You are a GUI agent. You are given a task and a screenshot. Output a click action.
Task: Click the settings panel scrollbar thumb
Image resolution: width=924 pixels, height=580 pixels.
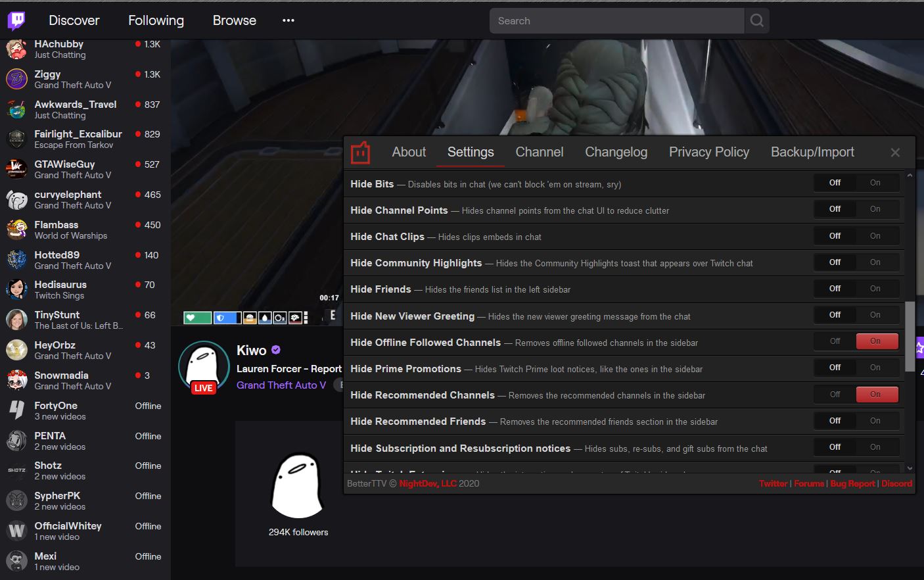point(910,337)
